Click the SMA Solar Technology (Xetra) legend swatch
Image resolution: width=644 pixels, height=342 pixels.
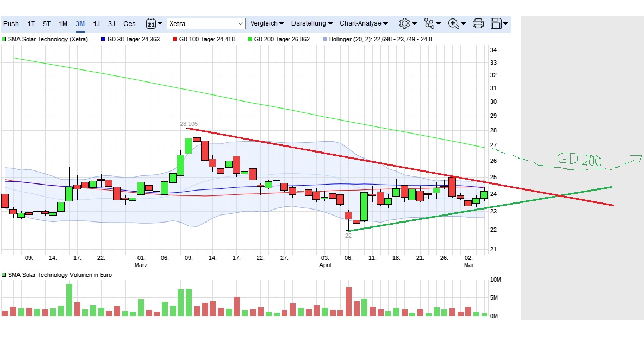point(4,40)
